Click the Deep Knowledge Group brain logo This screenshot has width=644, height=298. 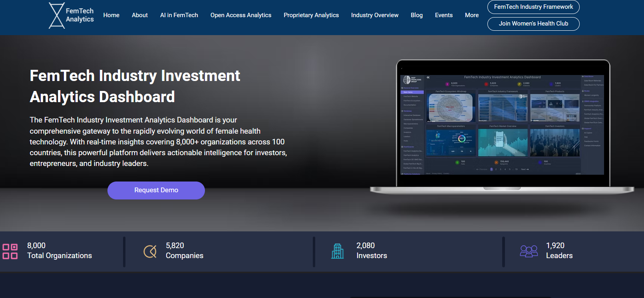pyautogui.click(x=407, y=80)
